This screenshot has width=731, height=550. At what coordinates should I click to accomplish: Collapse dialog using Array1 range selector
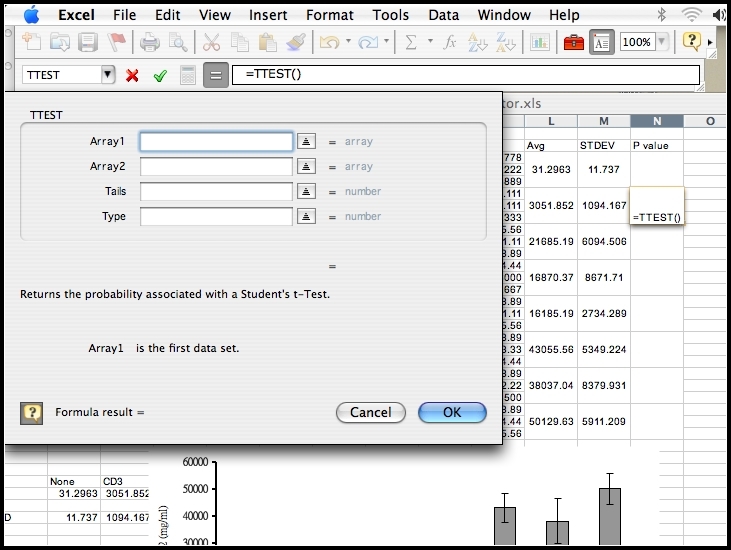click(306, 141)
